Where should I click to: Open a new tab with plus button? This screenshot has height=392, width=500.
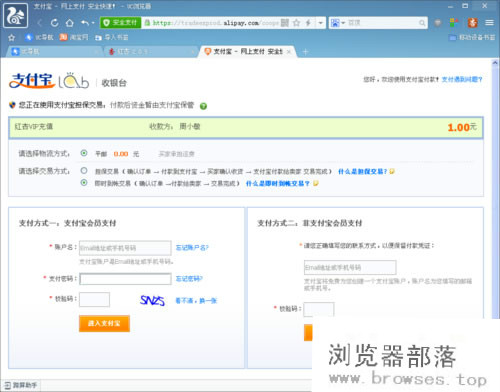click(x=305, y=52)
